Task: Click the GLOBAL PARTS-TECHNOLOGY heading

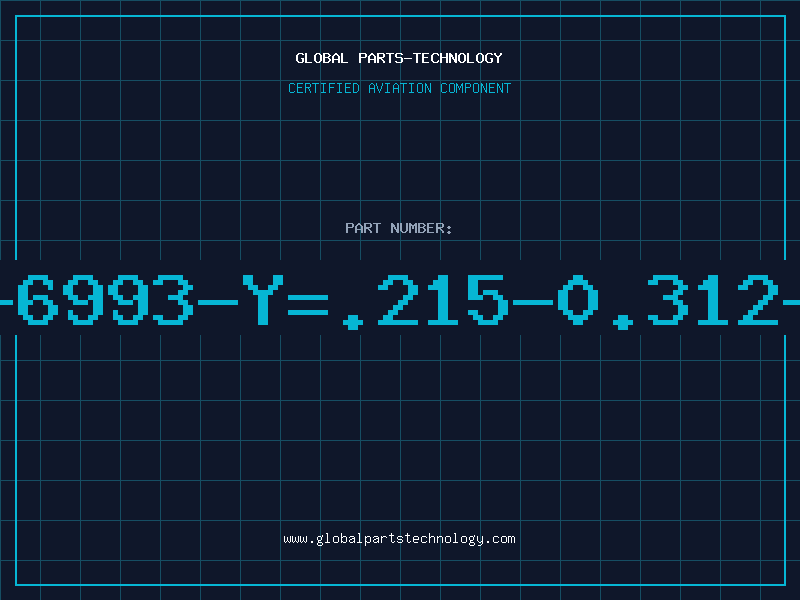Action: click(399, 58)
